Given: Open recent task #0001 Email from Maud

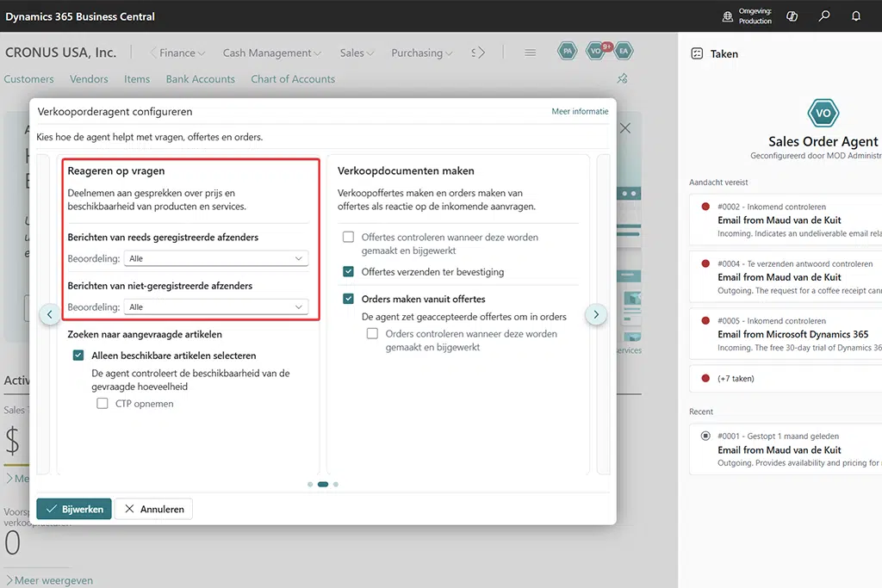Looking at the screenshot, I should click(x=786, y=449).
